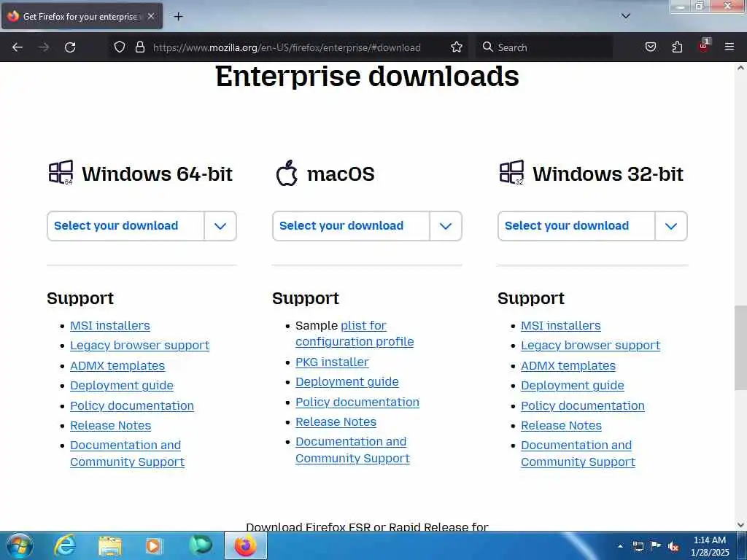Open Deployment guide under macOS
Viewport: 747px width, 560px height.
click(x=347, y=382)
